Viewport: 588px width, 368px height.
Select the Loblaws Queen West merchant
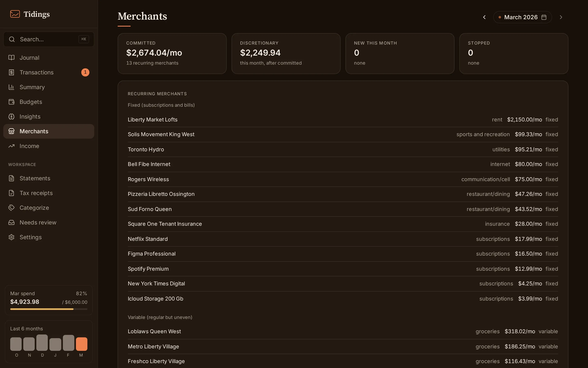tap(343, 331)
